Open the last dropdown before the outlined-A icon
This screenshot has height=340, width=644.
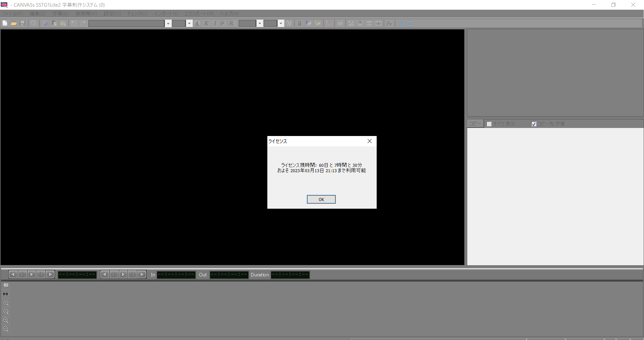tap(281, 23)
